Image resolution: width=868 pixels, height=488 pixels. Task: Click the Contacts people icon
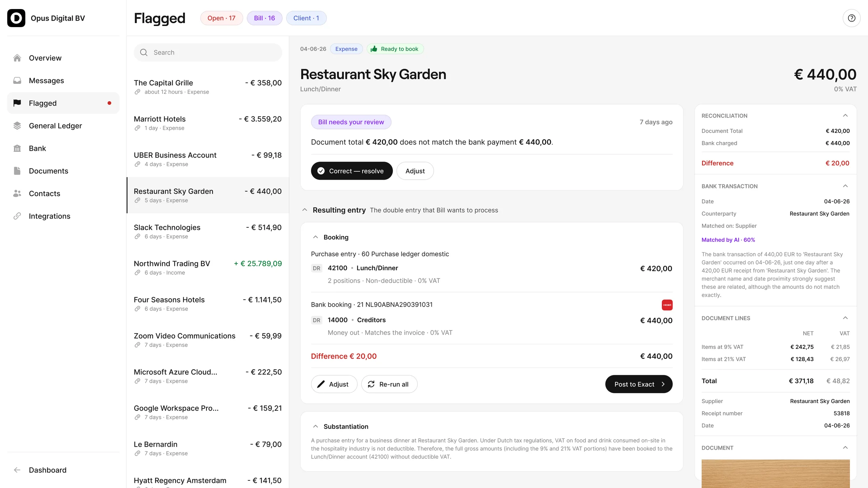click(17, 193)
